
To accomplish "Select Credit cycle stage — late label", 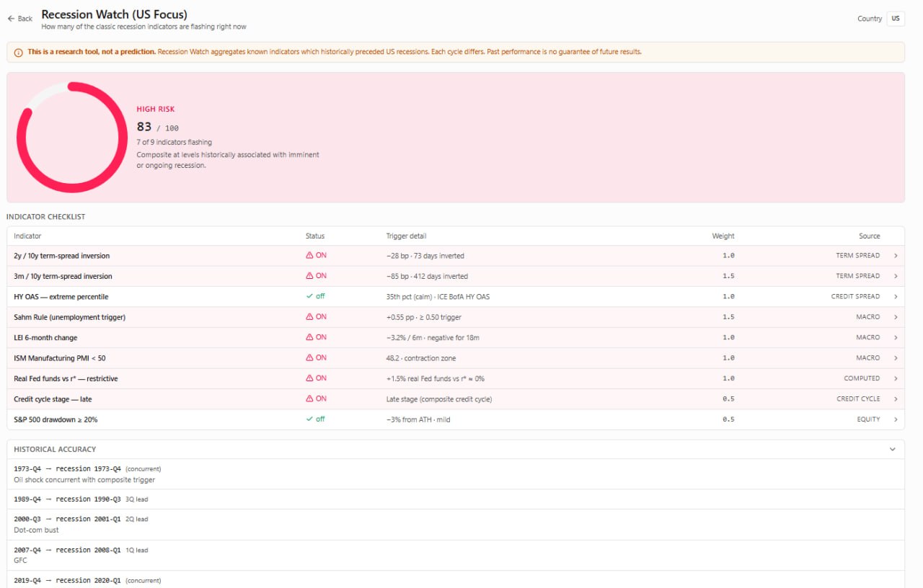I will 53,399.
